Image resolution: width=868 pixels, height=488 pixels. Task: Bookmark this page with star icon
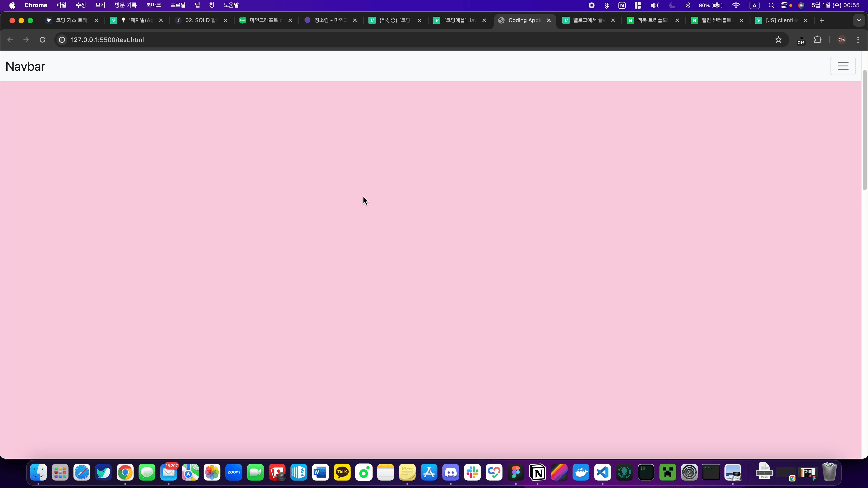(778, 40)
